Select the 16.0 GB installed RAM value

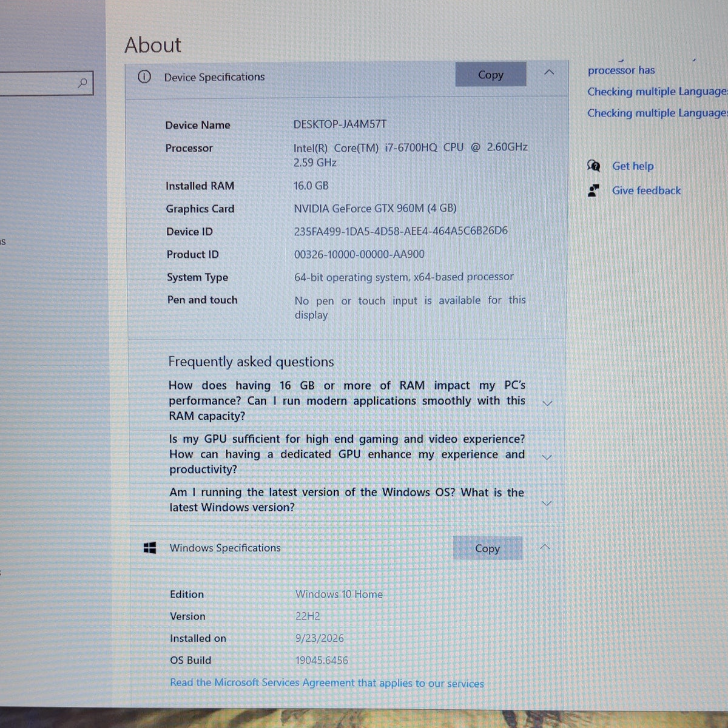pyautogui.click(x=311, y=186)
